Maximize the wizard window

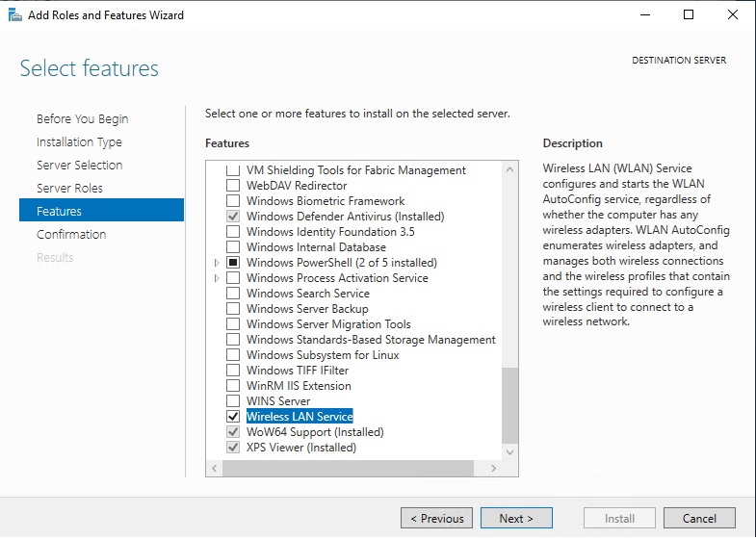689,15
